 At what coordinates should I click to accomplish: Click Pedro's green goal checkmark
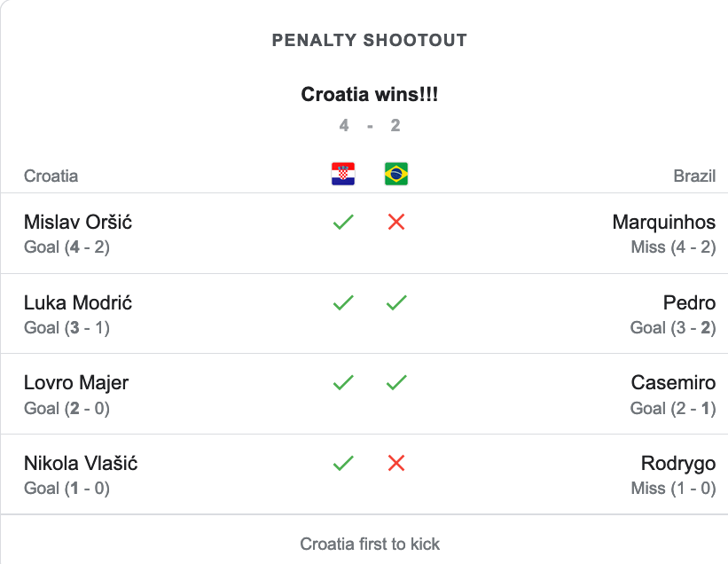click(396, 302)
